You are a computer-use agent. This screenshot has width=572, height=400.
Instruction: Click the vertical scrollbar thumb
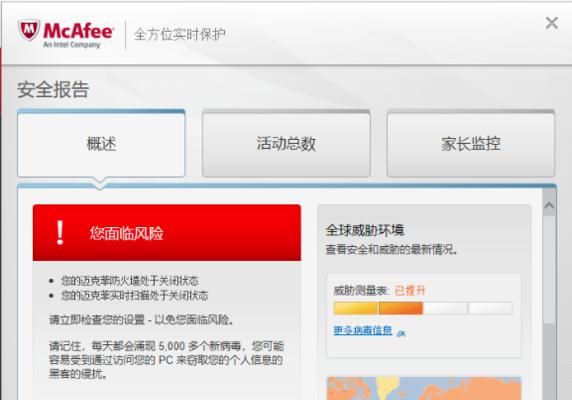click(549, 270)
